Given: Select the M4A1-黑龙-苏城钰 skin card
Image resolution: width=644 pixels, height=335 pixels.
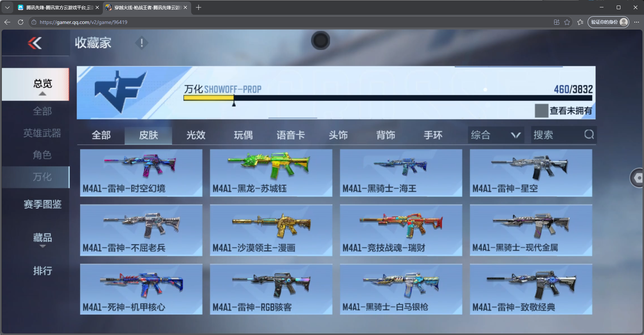Looking at the screenshot, I should pos(271,173).
